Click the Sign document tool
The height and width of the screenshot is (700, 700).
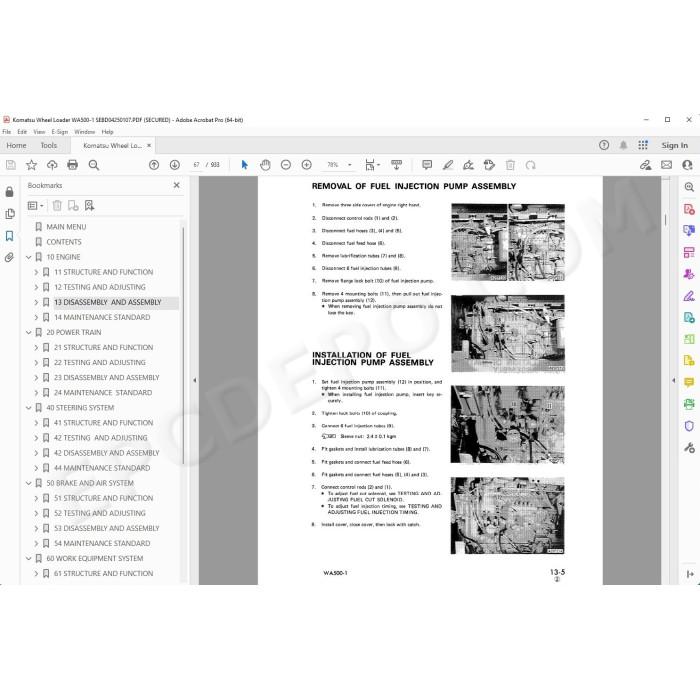coord(468,165)
